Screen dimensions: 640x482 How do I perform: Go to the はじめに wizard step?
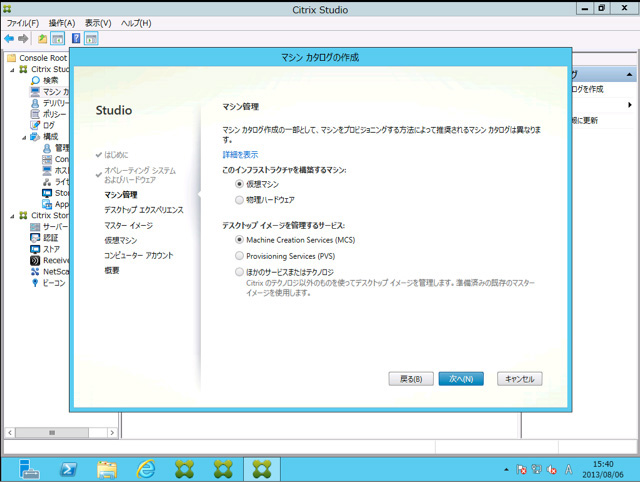click(116, 155)
